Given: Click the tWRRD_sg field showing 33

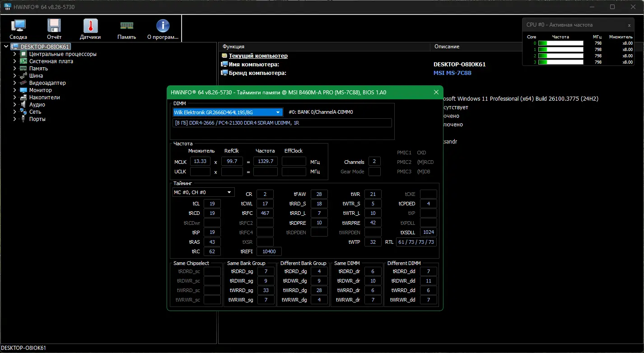Looking at the screenshot, I should [266, 290].
